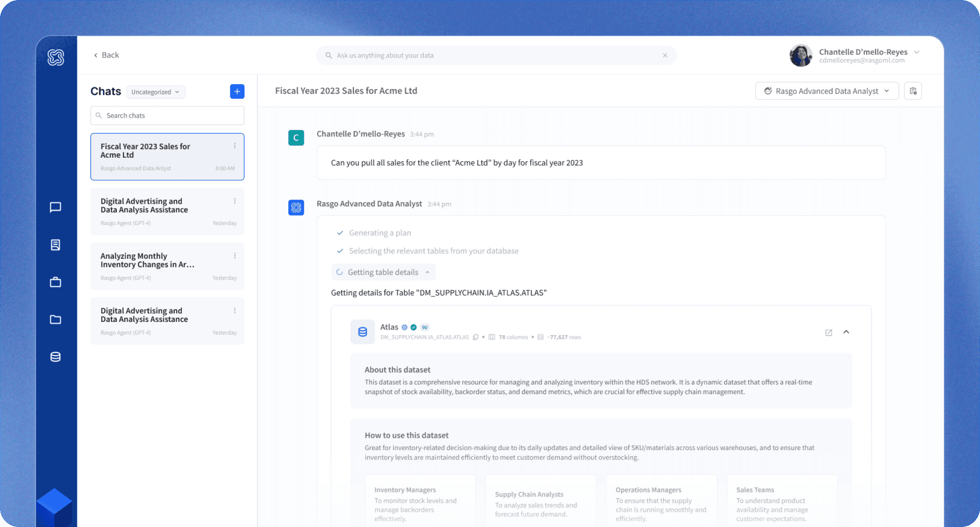The width and height of the screenshot is (980, 527).
Task: Click the '8:00 AM' timestamp on the chat
Action: (x=225, y=169)
